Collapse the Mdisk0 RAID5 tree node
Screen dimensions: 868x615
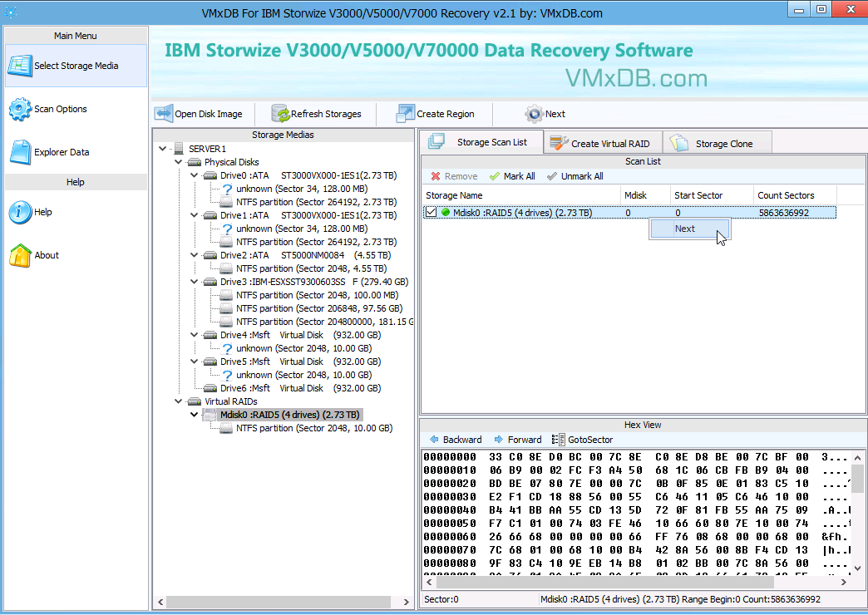coord(195,415)
